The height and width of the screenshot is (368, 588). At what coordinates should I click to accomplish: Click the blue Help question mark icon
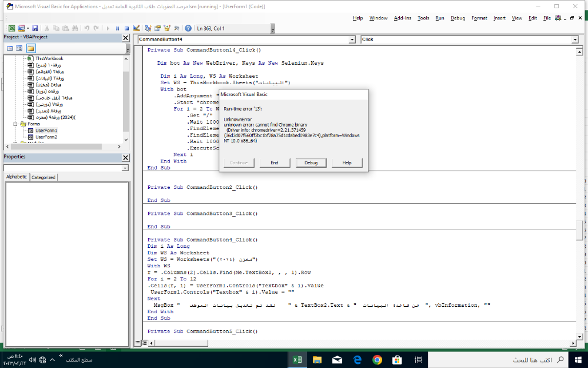pyautogui.click(x=188, y=28)
